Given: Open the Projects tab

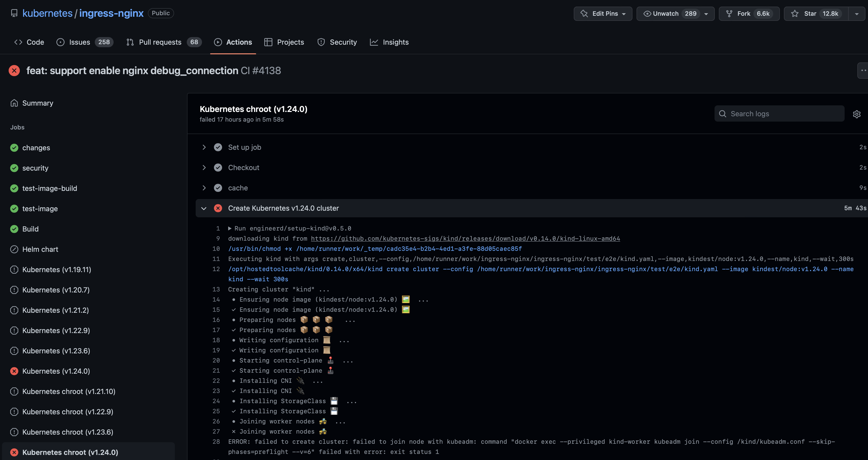Looking at the screenshot, I should click(284, 42).
